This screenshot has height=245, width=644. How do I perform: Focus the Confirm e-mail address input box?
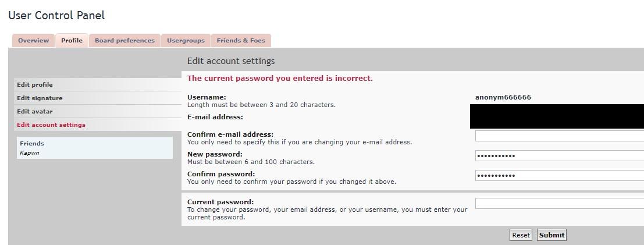559,136
